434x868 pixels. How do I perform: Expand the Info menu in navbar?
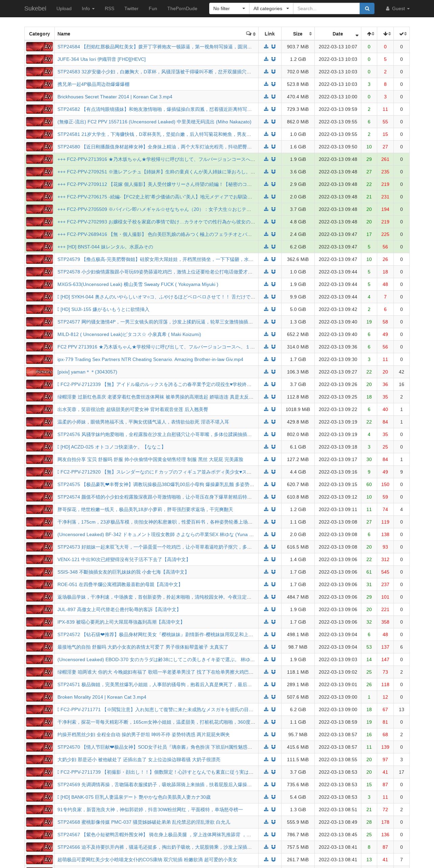coord(88,8)
